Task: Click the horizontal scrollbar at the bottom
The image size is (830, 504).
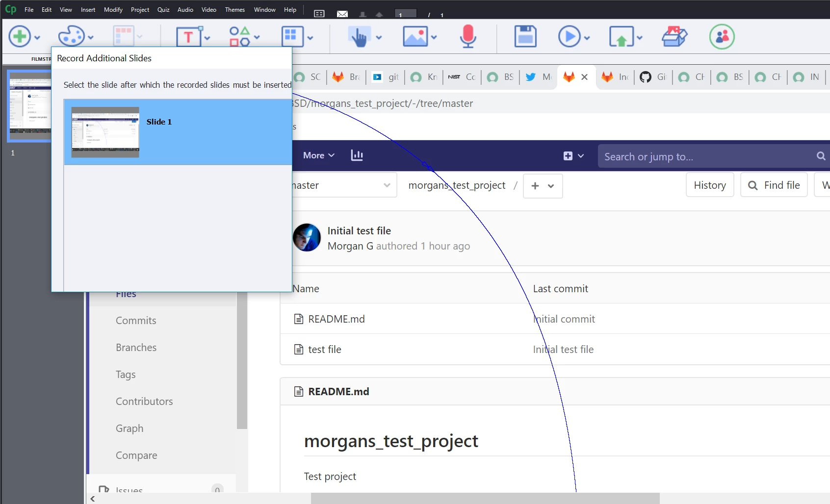Action: click(485, 499)
